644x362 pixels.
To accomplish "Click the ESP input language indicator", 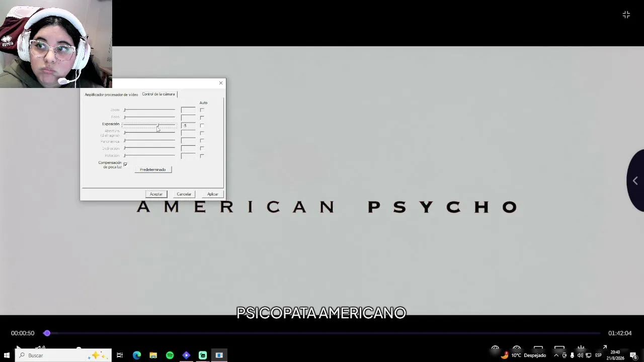I will pyautogui.click(x=598, y=355).
